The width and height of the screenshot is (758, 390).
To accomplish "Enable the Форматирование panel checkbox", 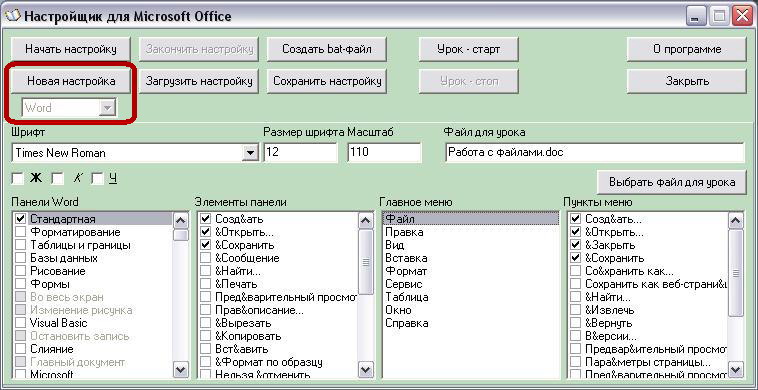I will pos(20,232).
